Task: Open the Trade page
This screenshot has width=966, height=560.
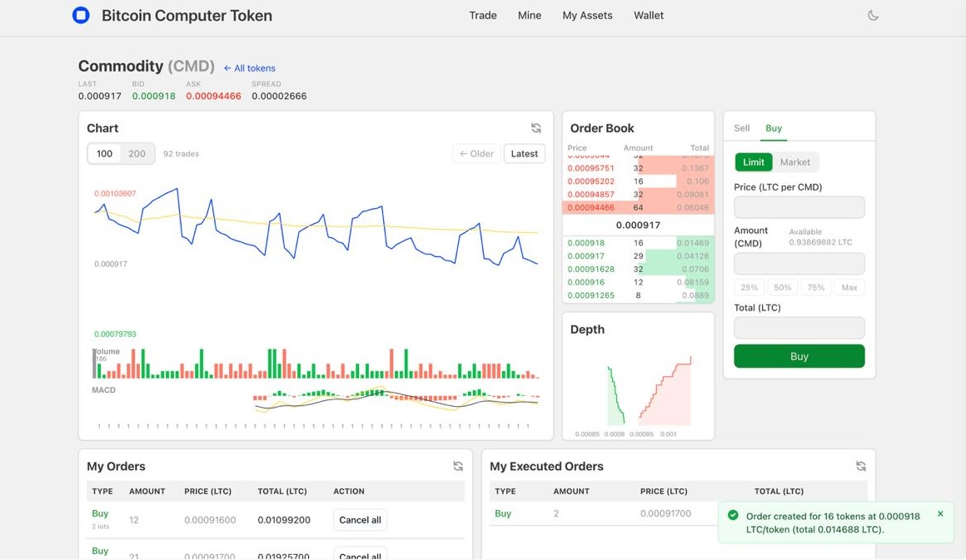Action: [483, 15]
